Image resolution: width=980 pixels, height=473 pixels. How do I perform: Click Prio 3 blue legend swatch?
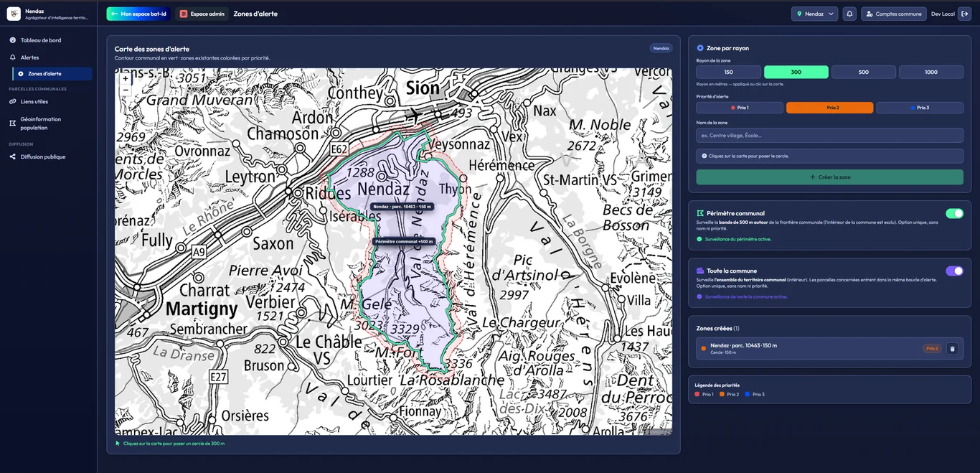[x=748, y=395]
